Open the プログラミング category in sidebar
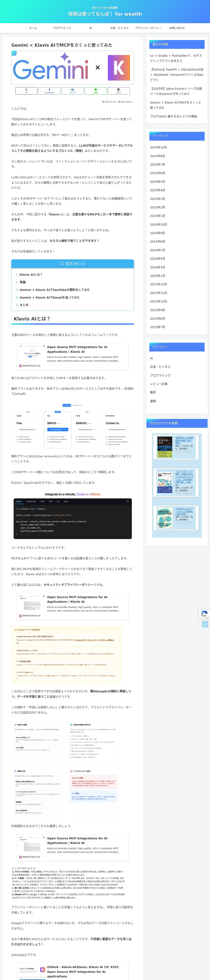210x980 pixels. tap(160, 375)
